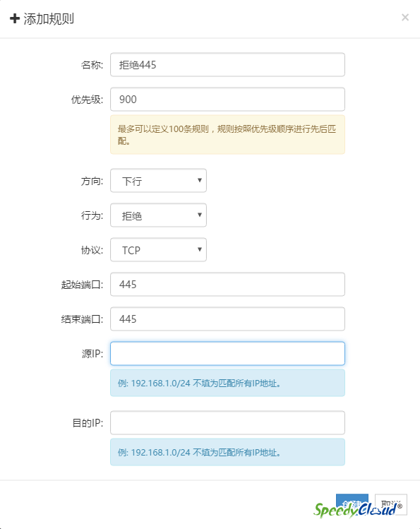
Task: Click inside the empty 目的IP field
Action: tap(227, 423)
